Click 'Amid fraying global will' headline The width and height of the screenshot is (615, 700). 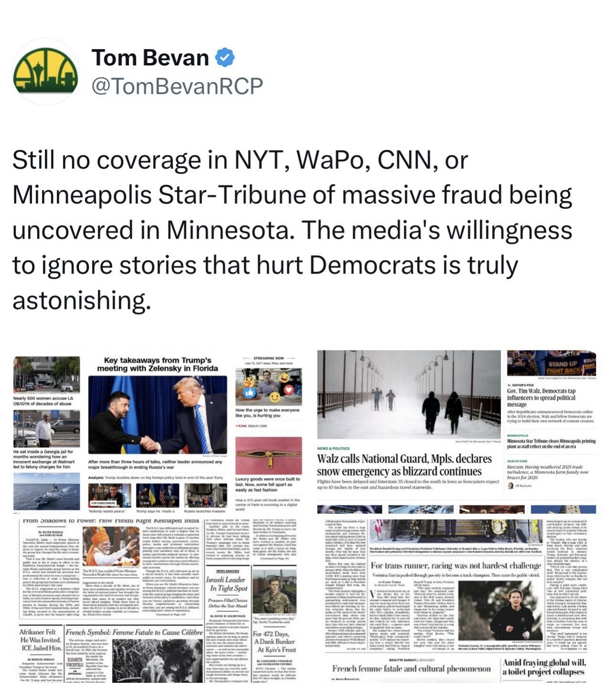[x=543, y=667]
